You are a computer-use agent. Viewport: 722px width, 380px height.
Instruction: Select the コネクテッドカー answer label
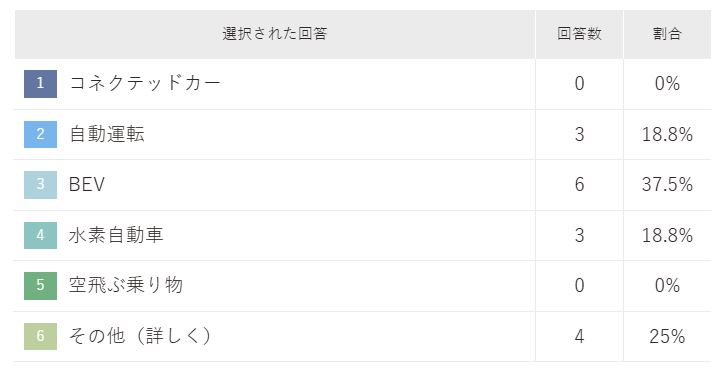click(x=145, y=83)
